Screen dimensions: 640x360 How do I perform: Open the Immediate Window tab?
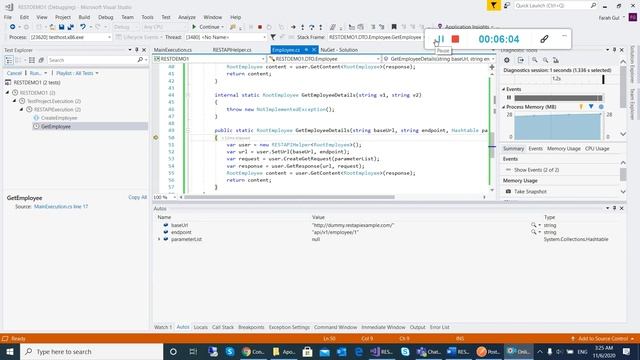point(383,327)
